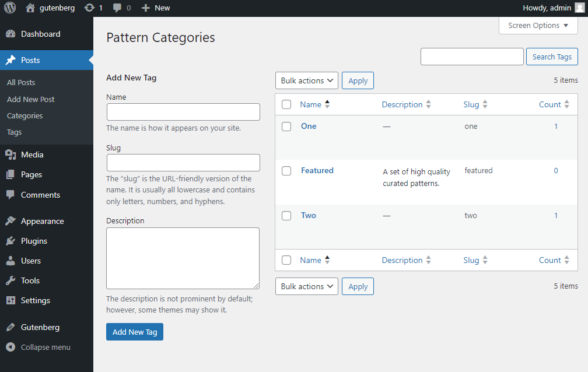
Task: Click the + New icon to create content
Action: pos(144,8)
